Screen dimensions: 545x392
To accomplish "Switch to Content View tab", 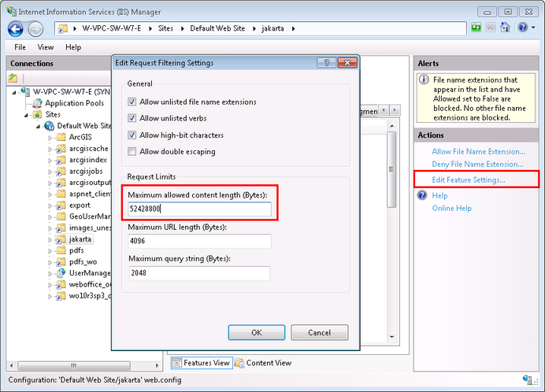I will (264, 363).
